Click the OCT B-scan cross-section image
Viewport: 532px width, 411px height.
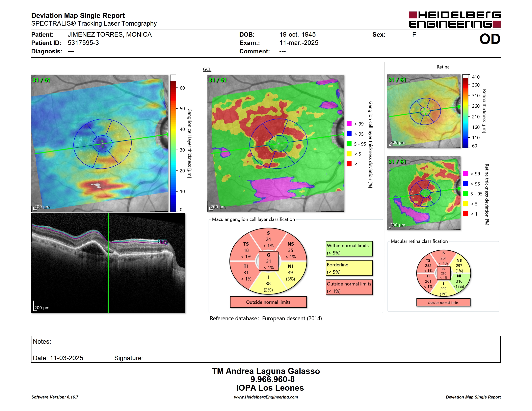[108, 263]
